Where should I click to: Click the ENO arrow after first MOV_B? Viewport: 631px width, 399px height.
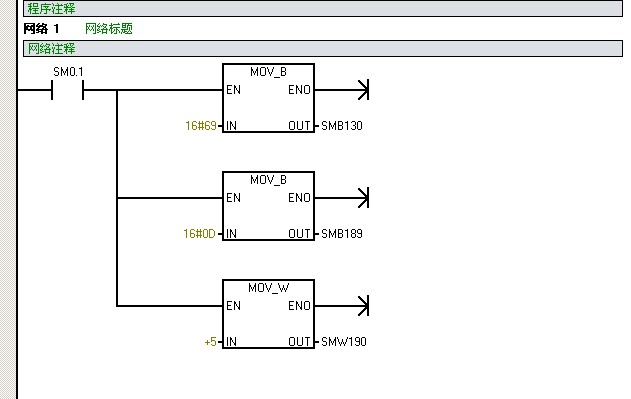(x=363, y=90)
